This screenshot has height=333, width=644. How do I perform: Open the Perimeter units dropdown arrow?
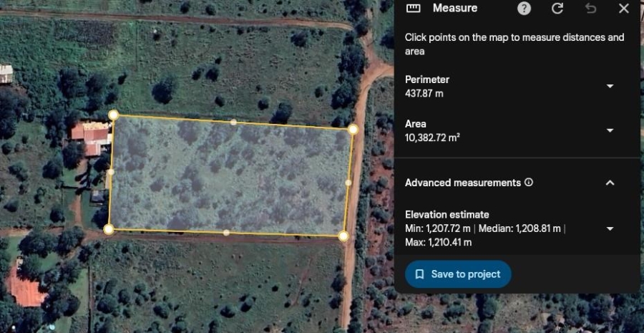pos(610,86)
